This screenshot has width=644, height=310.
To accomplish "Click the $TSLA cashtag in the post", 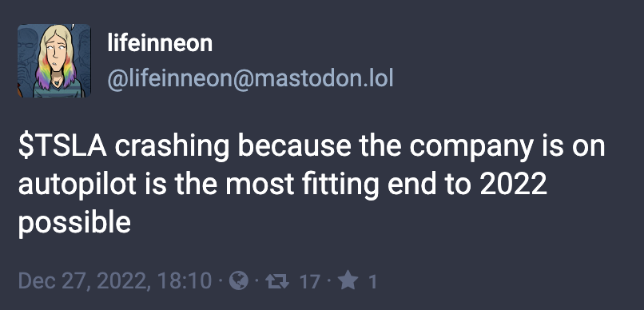I will [62, 147].
